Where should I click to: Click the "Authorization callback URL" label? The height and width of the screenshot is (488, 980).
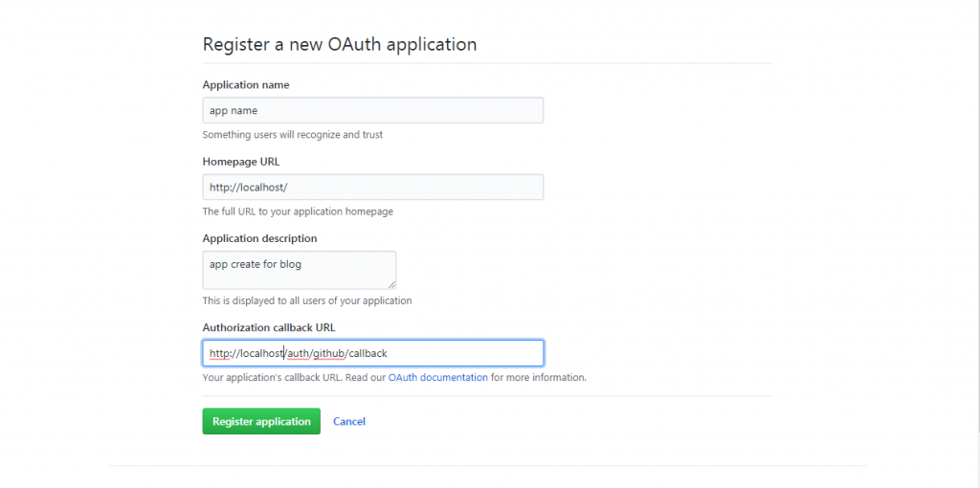click(x=269, y=327)
